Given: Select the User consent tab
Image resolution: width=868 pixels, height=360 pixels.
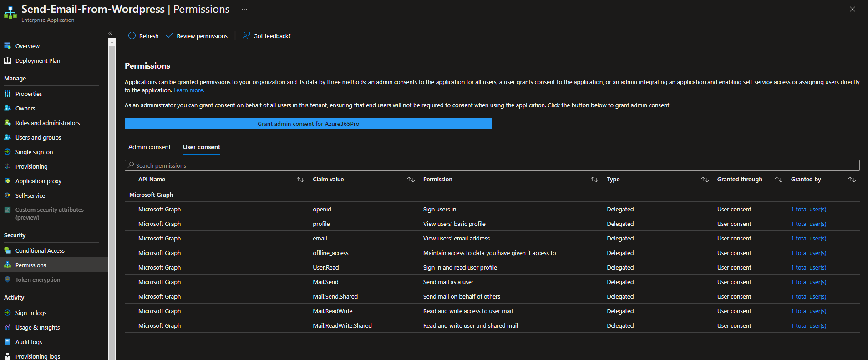Looking at the screenshot, I should tap(202, 147).
